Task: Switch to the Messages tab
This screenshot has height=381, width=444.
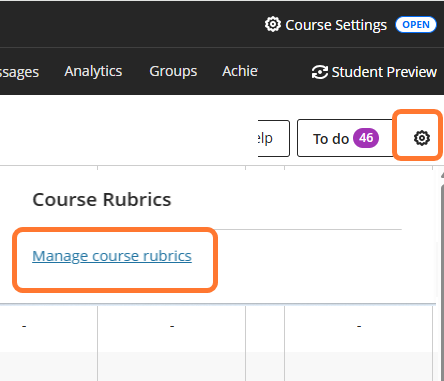Action: point(19,72)
